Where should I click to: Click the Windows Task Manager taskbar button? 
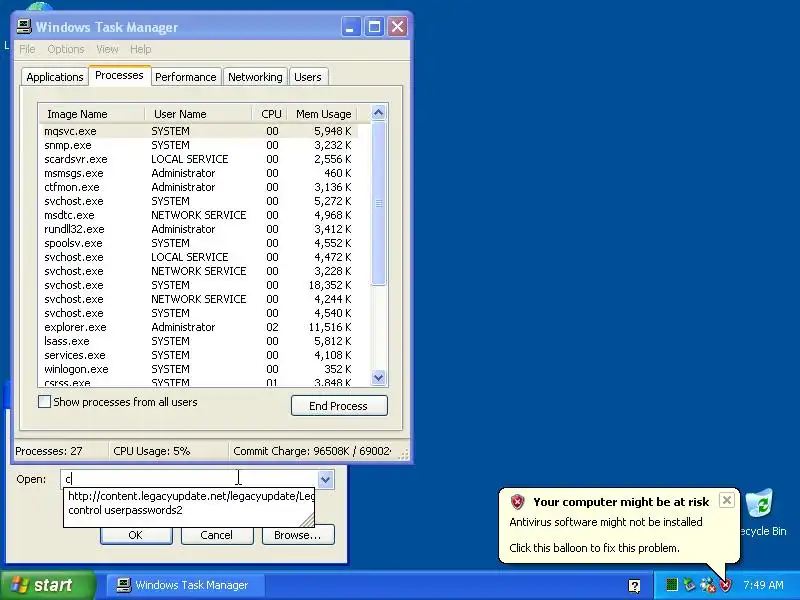pyautogui.click(x=185, y=585)
